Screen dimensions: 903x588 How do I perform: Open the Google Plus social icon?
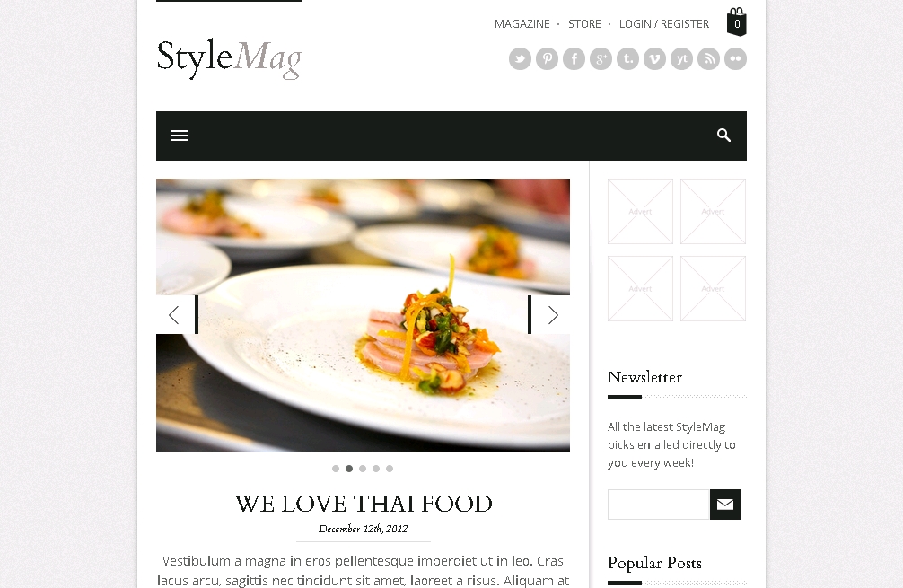[601, 58]
